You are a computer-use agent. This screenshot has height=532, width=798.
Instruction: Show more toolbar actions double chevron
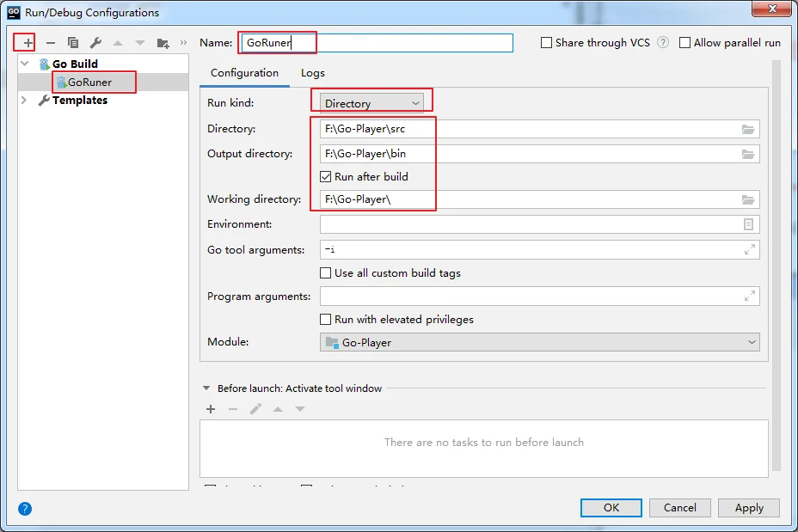(x=183, y=43)
